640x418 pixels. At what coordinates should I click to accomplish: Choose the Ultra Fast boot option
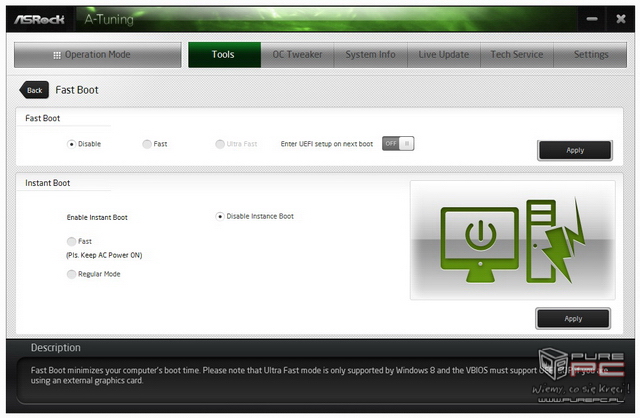220,144
